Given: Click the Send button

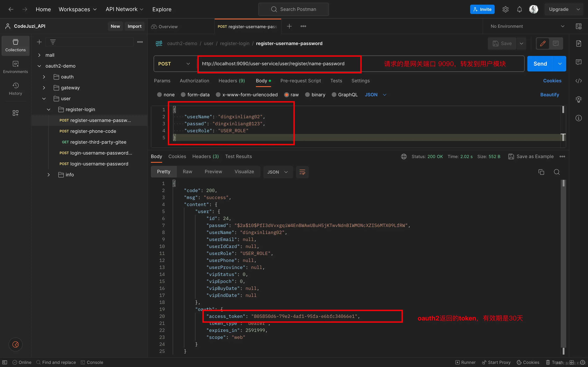Looking at the screenshot, I should click(540, 64).
